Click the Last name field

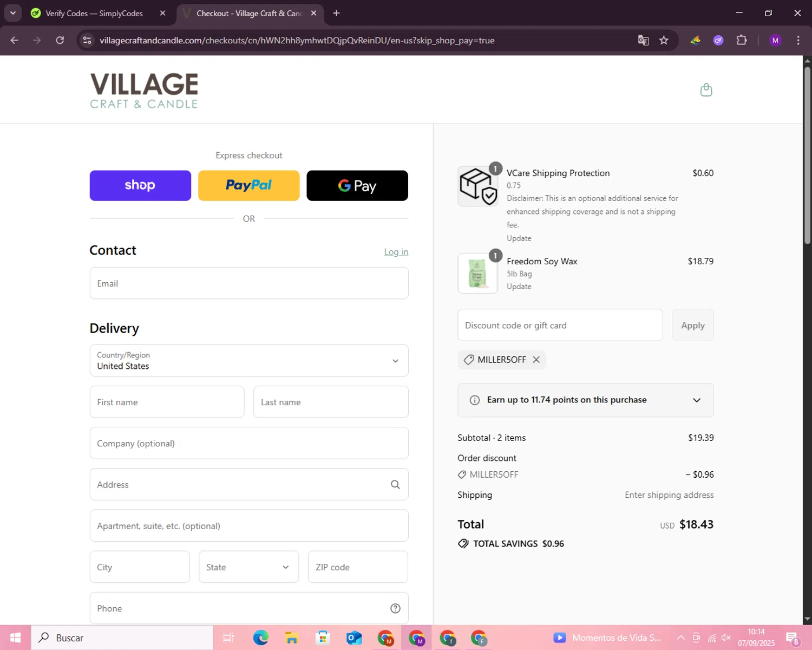pos(331,402)
